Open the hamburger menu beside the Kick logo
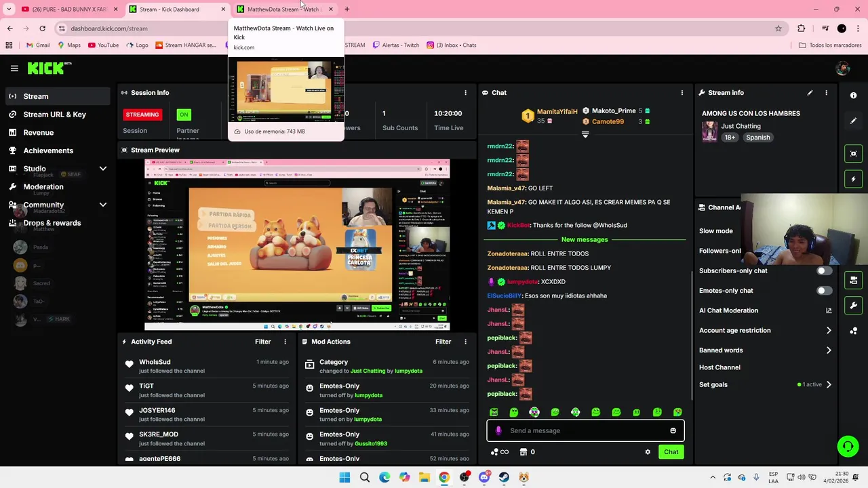The width and height of the screenshot is (868, 488). point(14,68)
